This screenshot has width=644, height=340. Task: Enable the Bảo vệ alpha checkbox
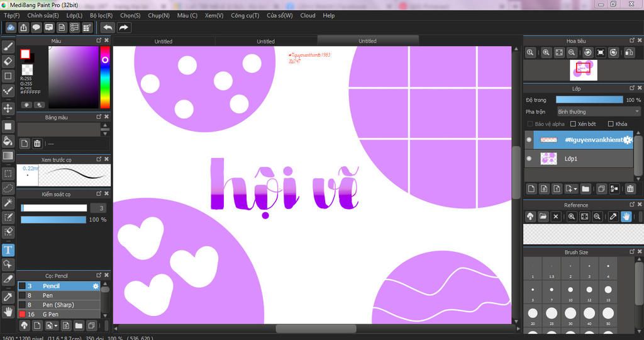(530, 124)
